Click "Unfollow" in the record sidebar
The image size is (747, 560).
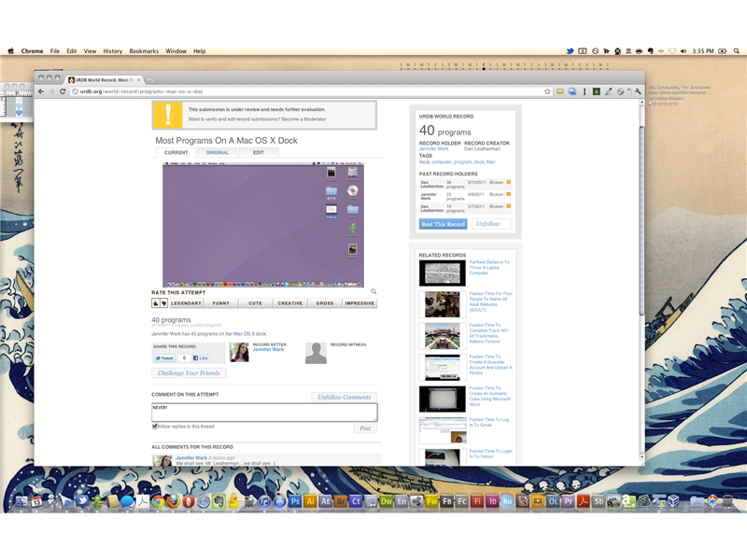click(x=487, y=223)
